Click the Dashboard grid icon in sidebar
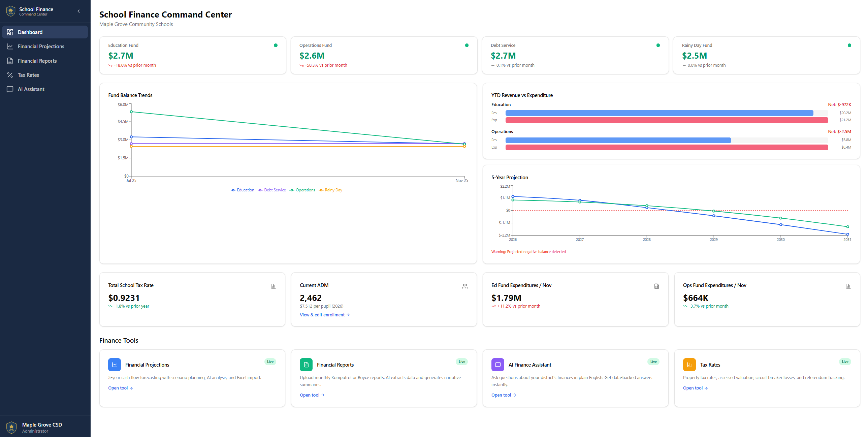 coord(10,32)
